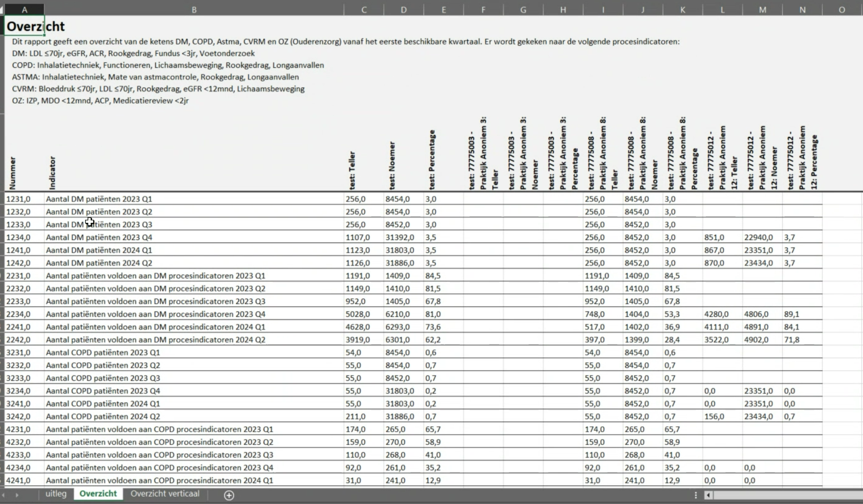Select column B header
Viewport: 863px width, 504px height.
point(194,10)
